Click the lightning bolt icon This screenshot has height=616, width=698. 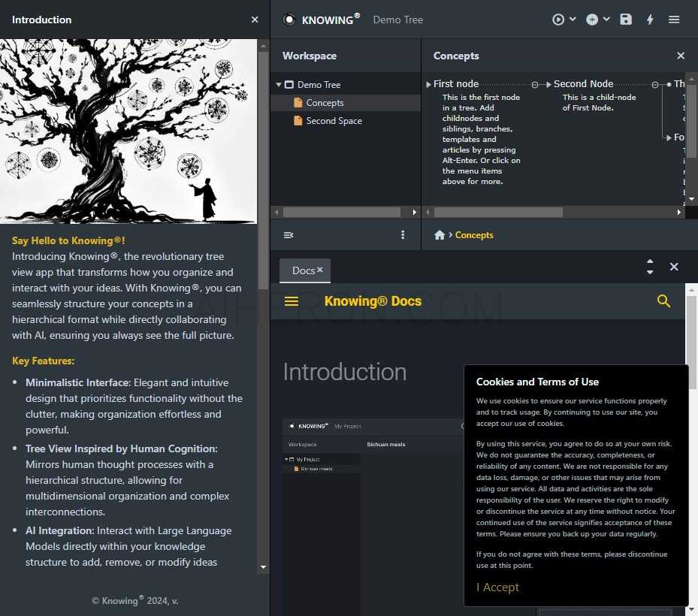pos(650,20)
